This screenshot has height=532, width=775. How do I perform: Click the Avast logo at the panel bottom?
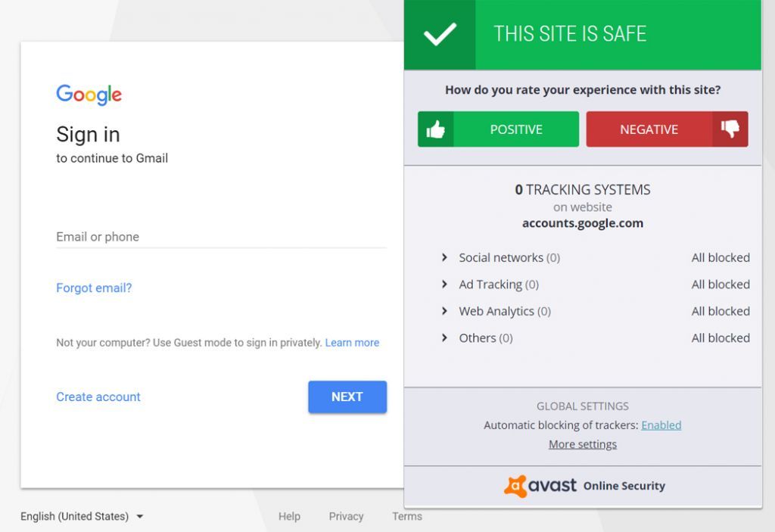click(x=540, y=486)
